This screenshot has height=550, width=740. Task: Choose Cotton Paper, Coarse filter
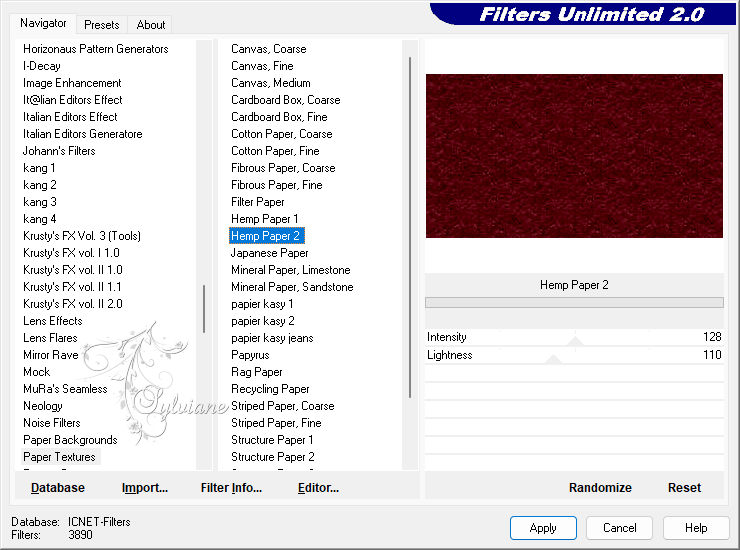coord(281,134)
